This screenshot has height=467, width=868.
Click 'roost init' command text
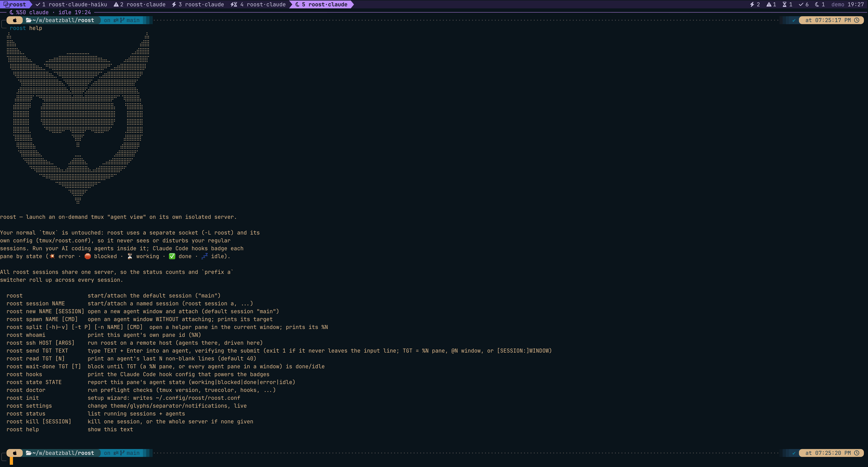pyautogui.click(x=23, y=398)
